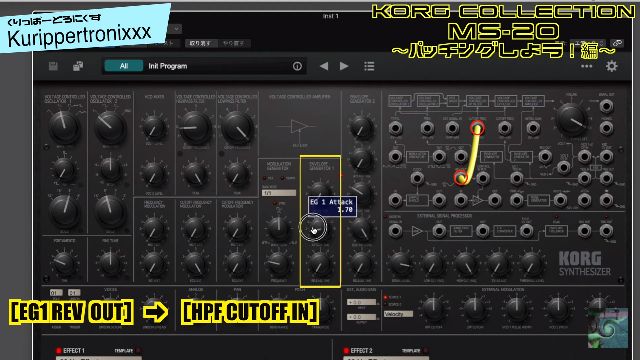Image resolution: width=640 pixels, height=360 pixels.
Task: Click the Envelope Generator 2 hold time knob
Action: pos(361,128)
